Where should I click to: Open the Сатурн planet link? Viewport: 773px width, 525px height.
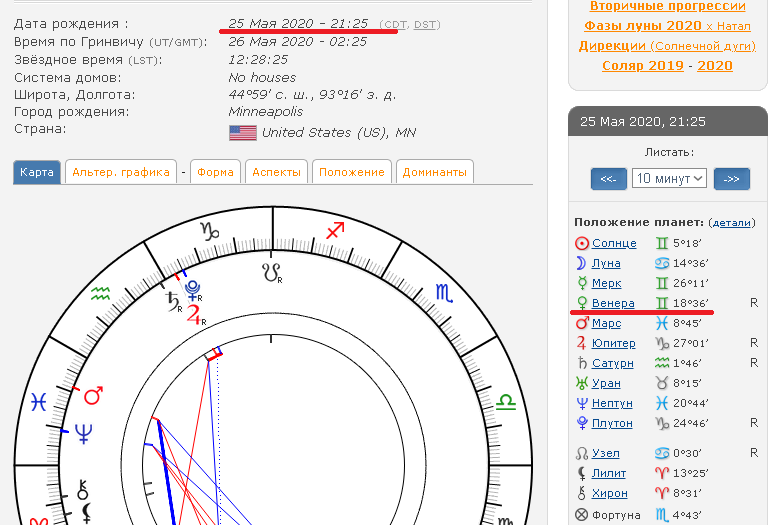pyautogui.click(x=613, y=363)
